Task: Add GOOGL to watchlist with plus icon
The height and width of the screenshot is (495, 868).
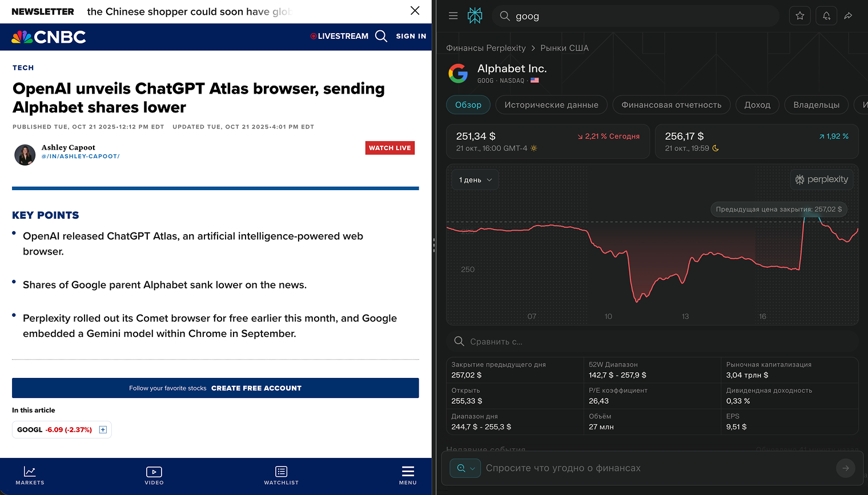Action: click(x=103, y=430)
